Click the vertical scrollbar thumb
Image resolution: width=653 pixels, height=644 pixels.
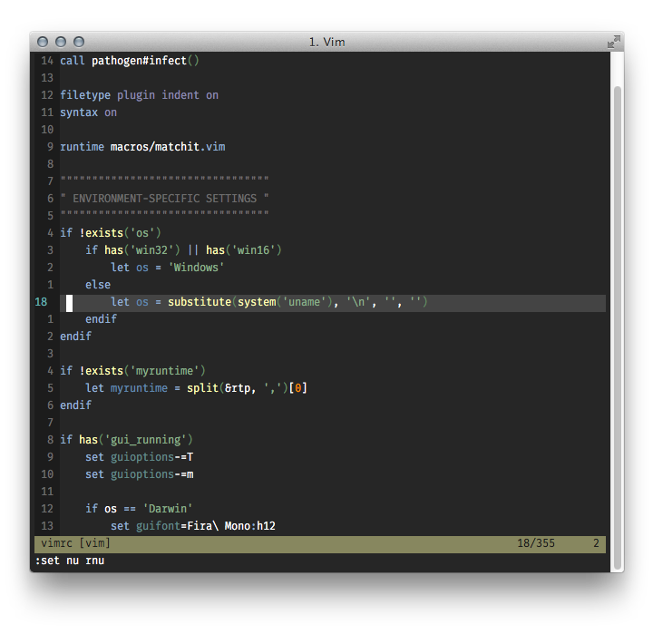[618, 327]
